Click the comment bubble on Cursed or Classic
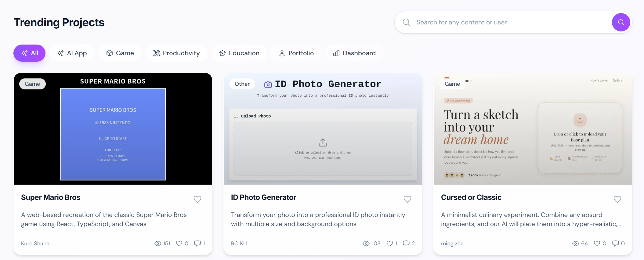Viewport: 644px width, 260px height. tap(615, 244)
